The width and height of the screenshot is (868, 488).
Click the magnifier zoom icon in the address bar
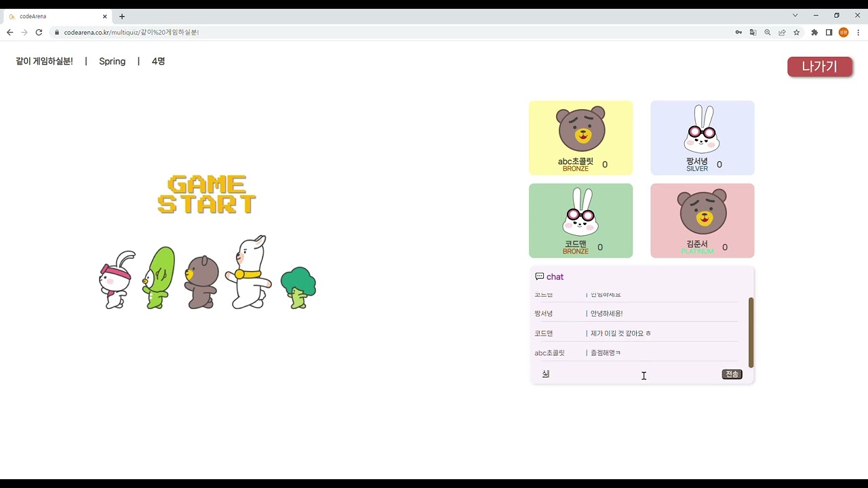click(x=768, y=32)
